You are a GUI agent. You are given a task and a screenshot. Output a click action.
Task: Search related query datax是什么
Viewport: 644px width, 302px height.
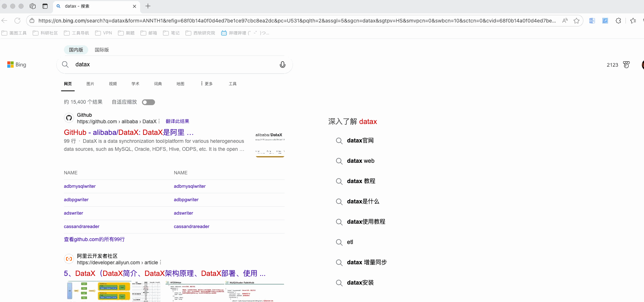pos(363,202)
